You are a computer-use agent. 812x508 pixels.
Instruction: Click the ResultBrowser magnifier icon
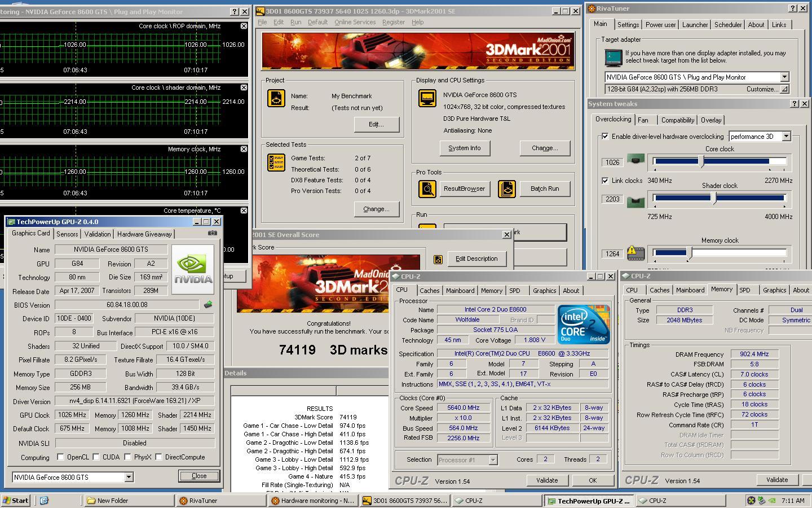tap(427, 189)
